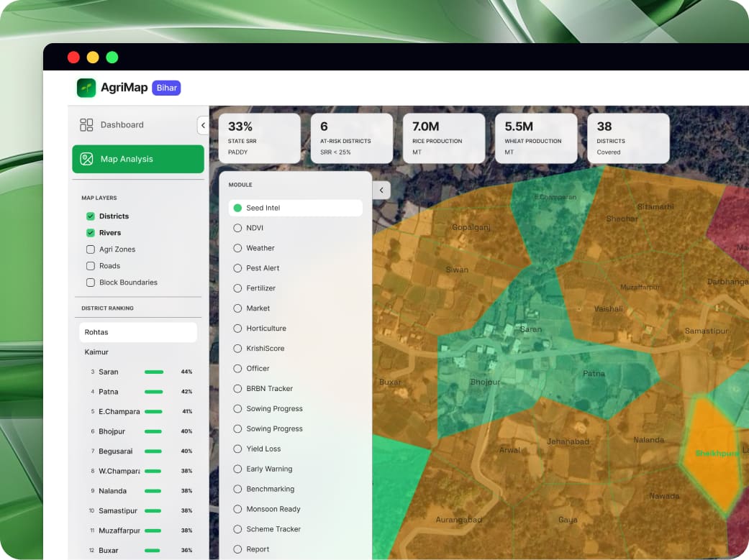Select the Pest Alert module

295,268
